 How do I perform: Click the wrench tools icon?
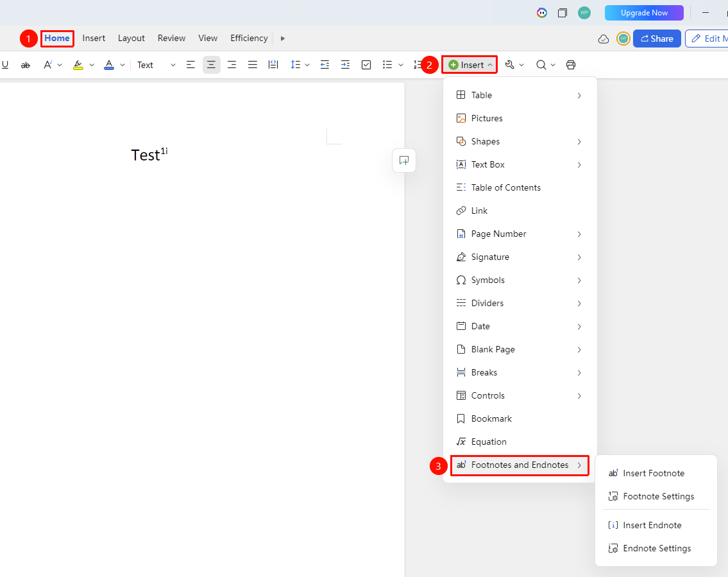pos(510,65)
